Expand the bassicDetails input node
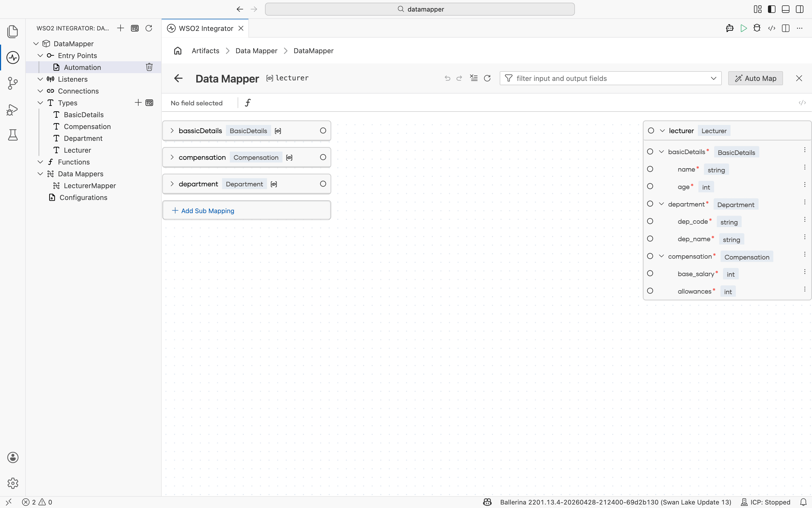This screenshot has width=812, height=508. pyautogui.click(x=172, y=131)
